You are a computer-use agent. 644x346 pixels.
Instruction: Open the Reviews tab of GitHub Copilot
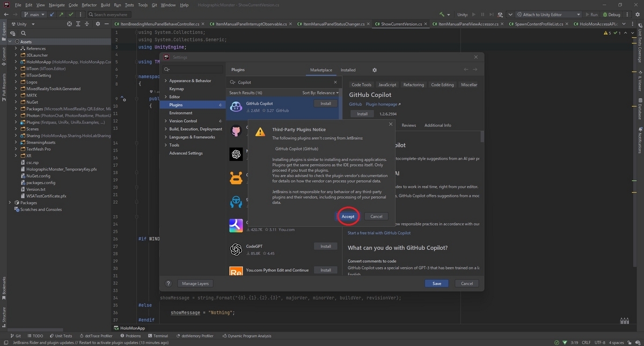coord(408,125)
